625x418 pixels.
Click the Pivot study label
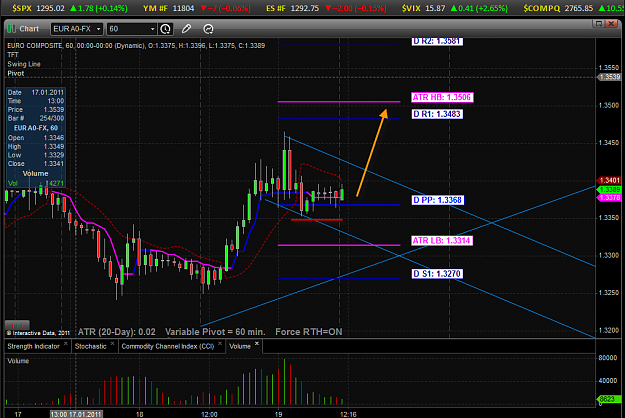coord(16,74)
